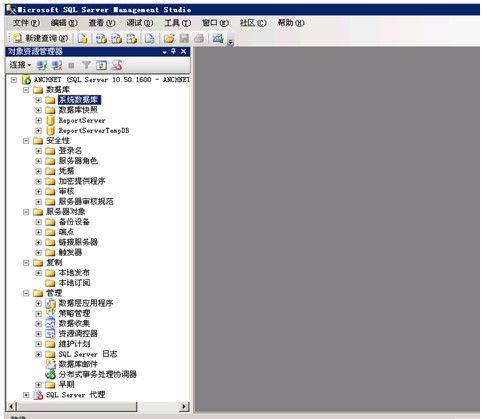Screen dimensions: 487x419
Task: Open the 连接 (Connect) dropdown
Action: click(x=20, y=65)
